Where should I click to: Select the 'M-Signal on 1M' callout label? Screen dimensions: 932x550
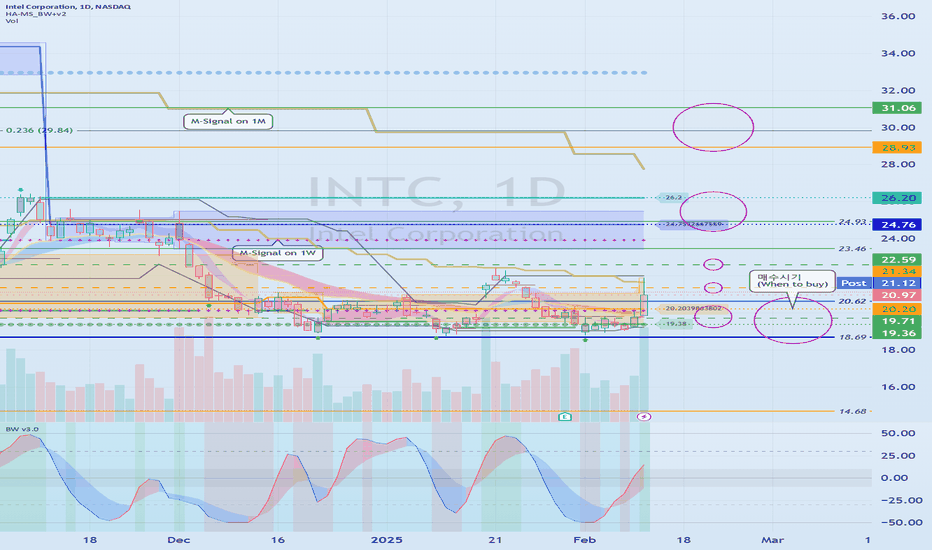pyautogui.click(x=228, y=121)
